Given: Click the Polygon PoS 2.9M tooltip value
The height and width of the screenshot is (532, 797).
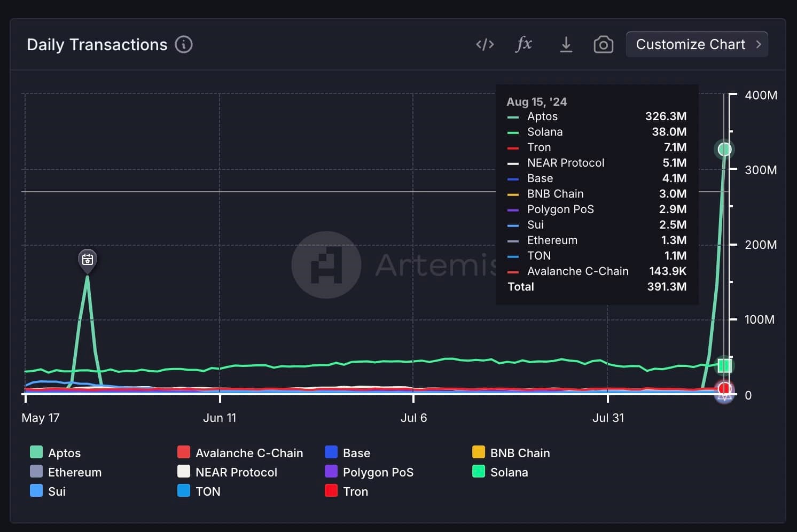Looking at the screenshot, I should coord(673,209).
